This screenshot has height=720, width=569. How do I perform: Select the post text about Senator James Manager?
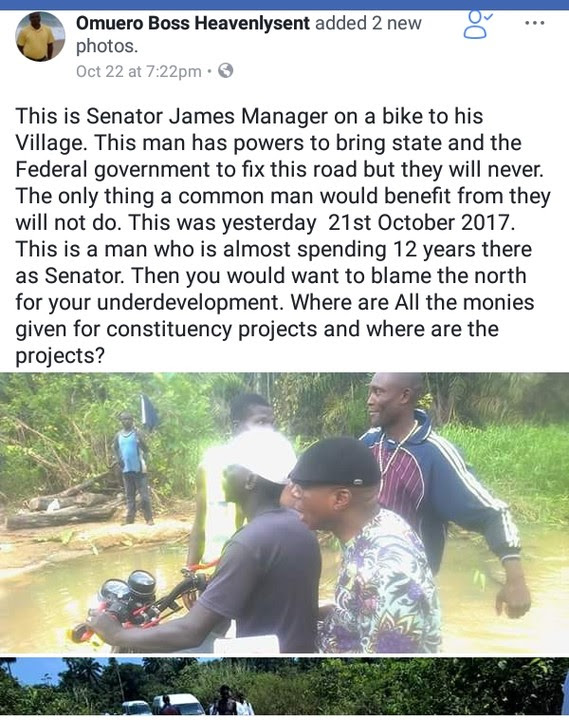pyautogui.click(x=283, y=236)
